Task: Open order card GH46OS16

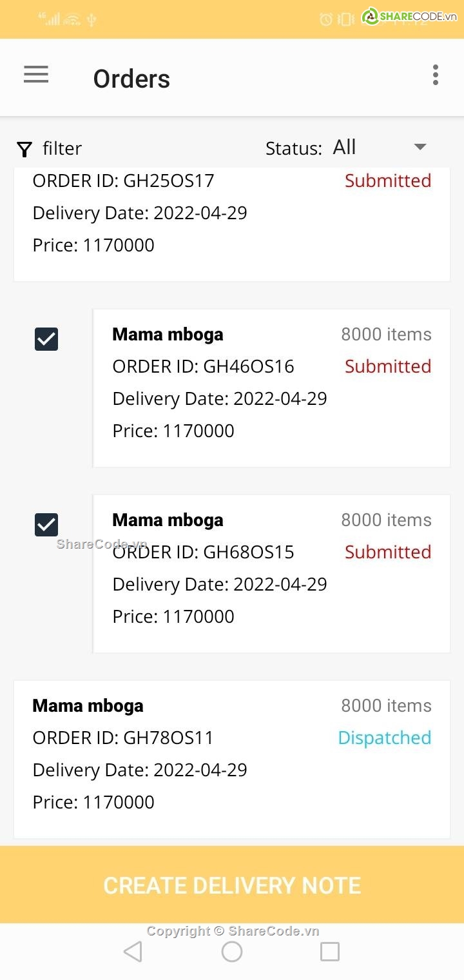Action: click(x=271, y=388)
